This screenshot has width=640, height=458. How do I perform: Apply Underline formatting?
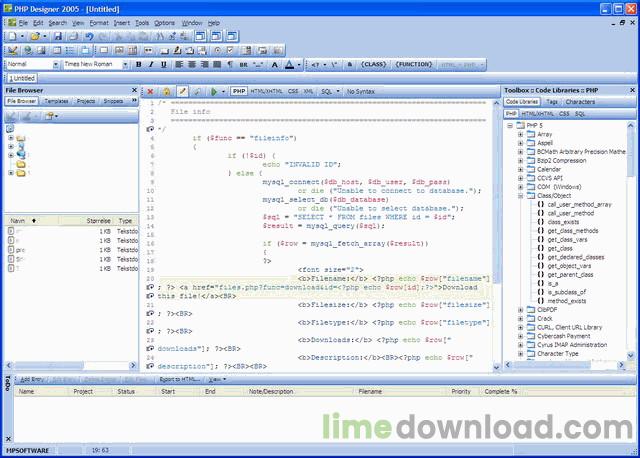point(164,64)
